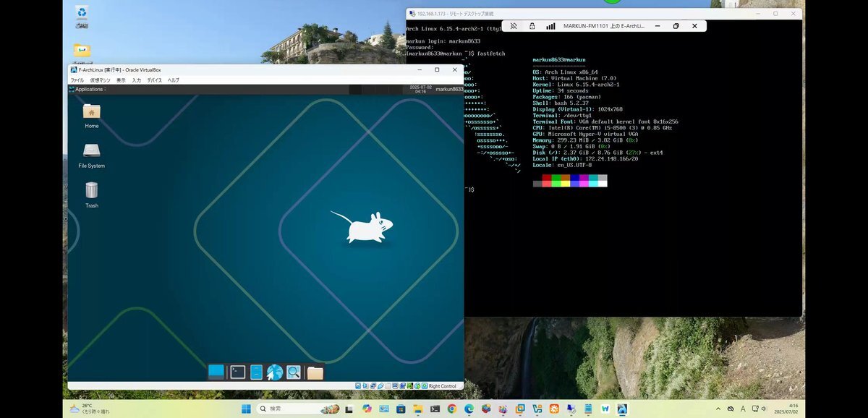The image size is (868, 418).
Task: Click the Disk (/) usage line in terminal
Action: point(597,153)
